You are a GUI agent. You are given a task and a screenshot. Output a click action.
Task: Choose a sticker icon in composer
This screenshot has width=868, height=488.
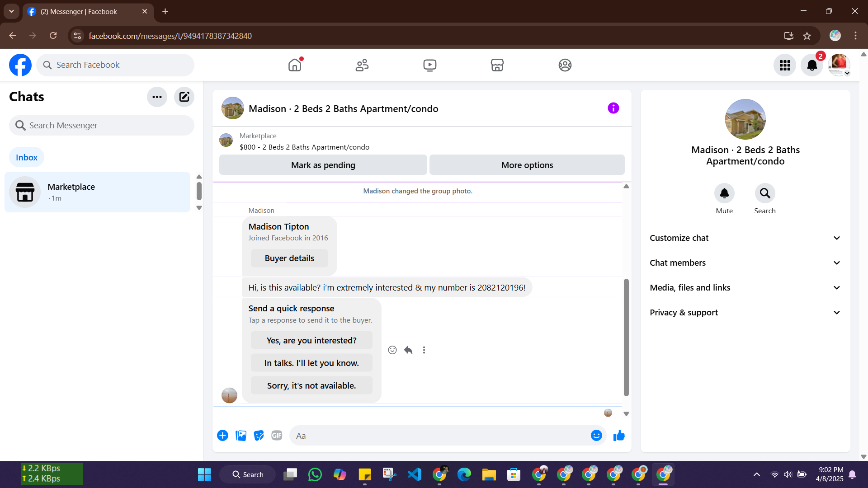(259, 435)
